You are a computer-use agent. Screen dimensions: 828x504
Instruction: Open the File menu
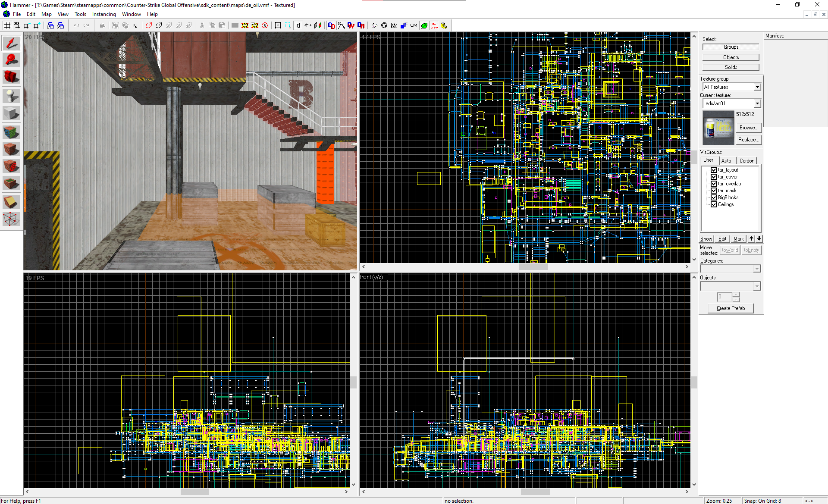pos(17,14)
